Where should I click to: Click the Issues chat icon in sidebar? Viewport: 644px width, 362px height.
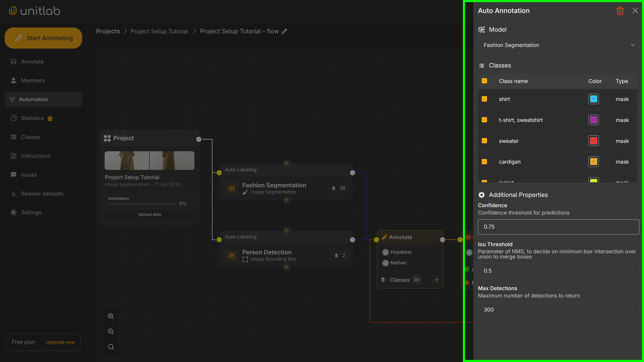point(14,174)
